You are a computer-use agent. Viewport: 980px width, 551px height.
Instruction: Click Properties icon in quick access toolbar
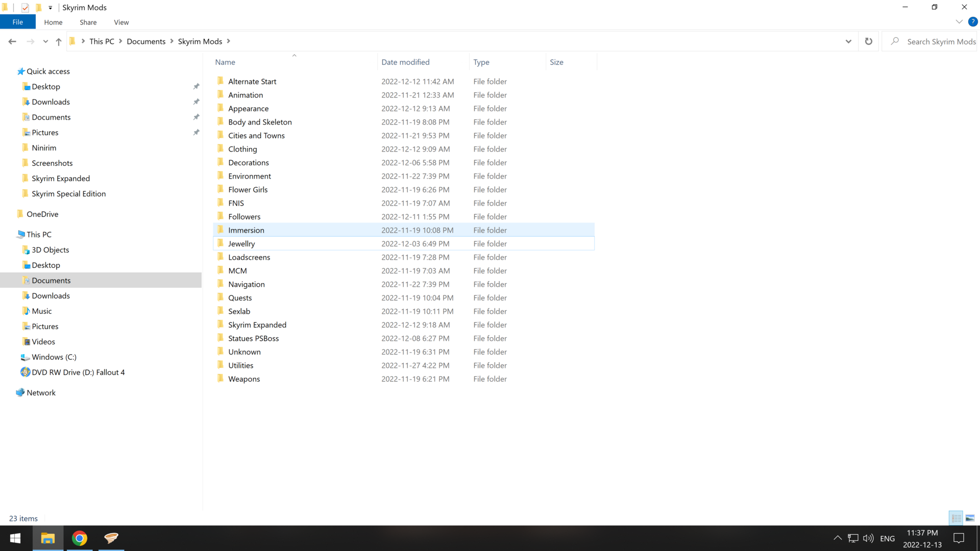(x=25, y=8)
